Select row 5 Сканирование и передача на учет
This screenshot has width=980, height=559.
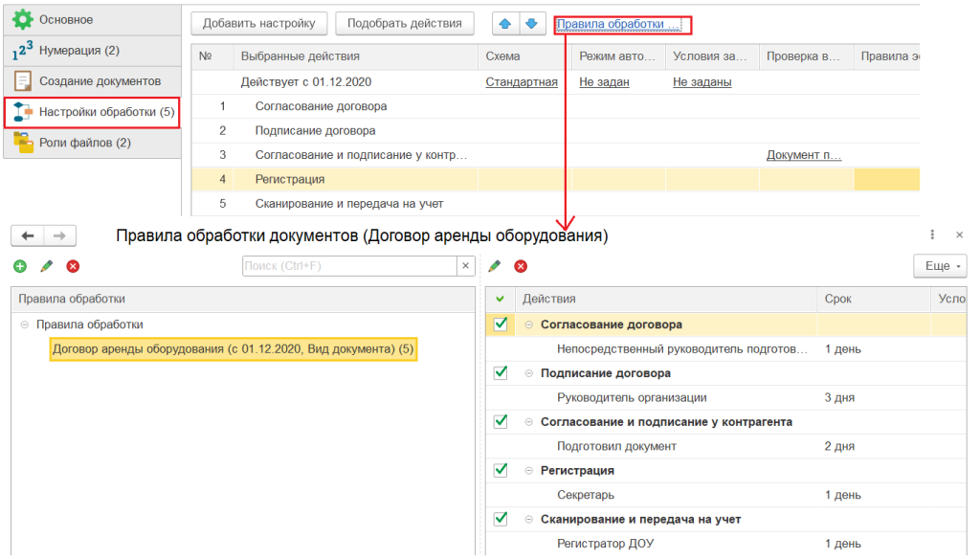point(555,204)
